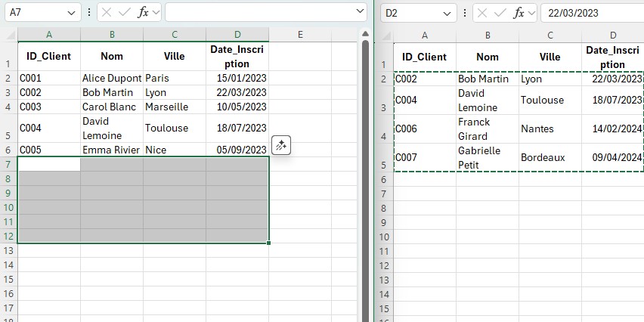Click the Enter checkmark icon in left formula bar
Image resolution: width=644 pixels, height=322 pixels.
[125, 13]
